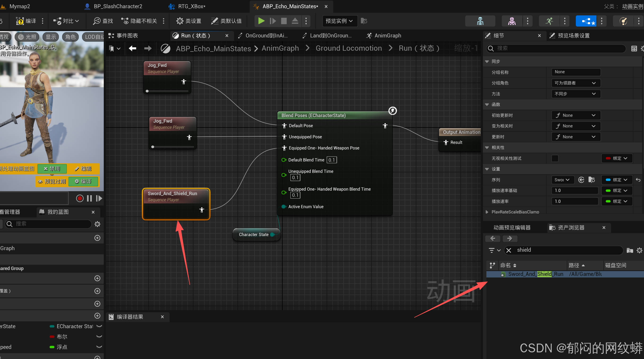Click the green Compile preview button
The width and height of the screenshot is (644, 359).
83,181
